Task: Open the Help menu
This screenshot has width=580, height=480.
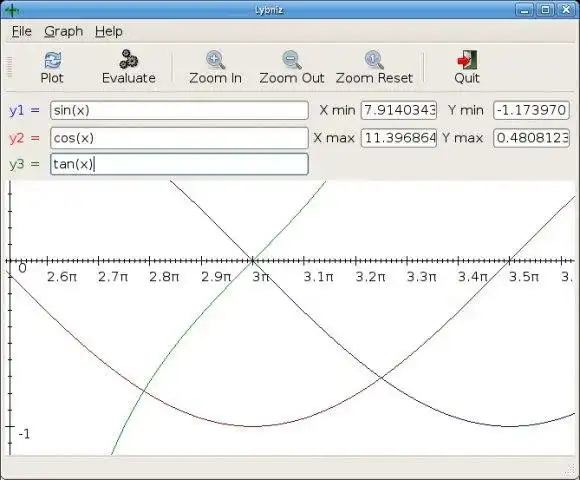Action: pyautogui.click(x=108, y=31)
